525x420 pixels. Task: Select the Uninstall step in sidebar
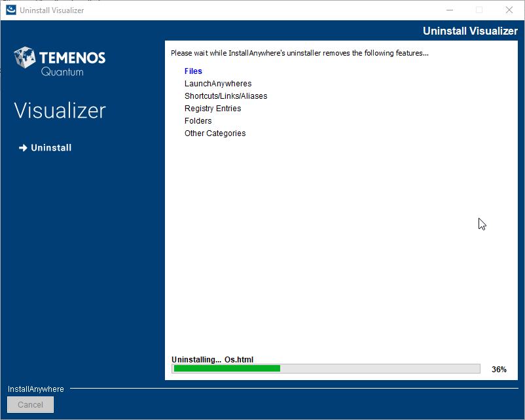51,148
